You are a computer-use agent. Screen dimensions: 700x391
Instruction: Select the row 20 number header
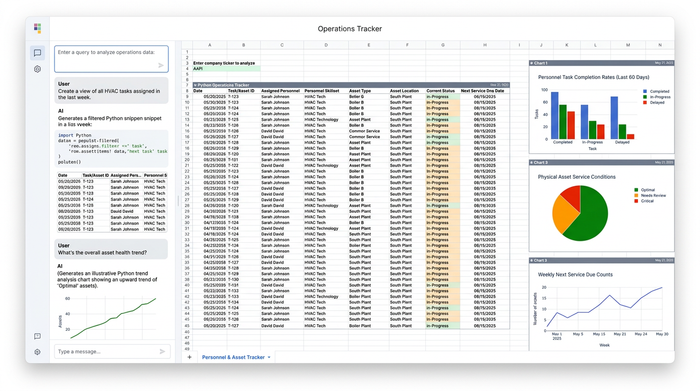187,159
